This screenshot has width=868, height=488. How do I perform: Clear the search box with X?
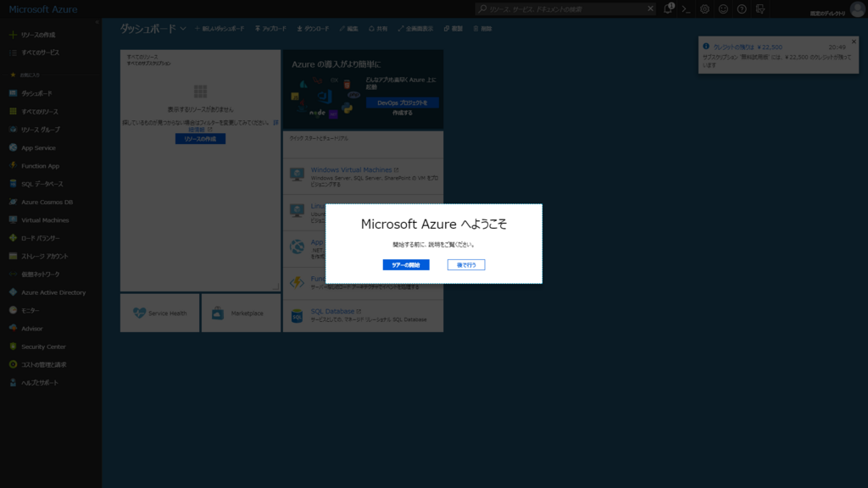click(x=650, y=8)
